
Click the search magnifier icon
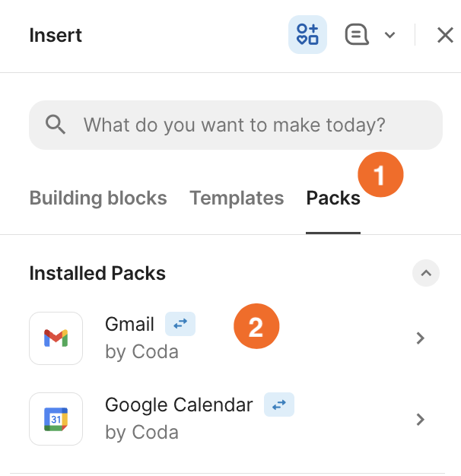pyautogui.click(x=56, y=125)
